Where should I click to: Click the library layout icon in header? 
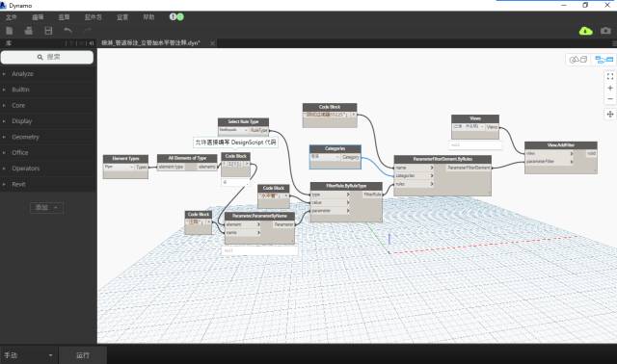(92, 42)
